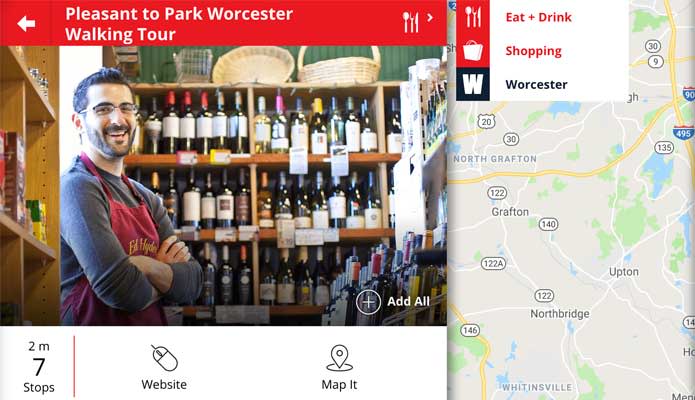Open the Shopping category
Viewport: 695px width, 400px height.
534,51
